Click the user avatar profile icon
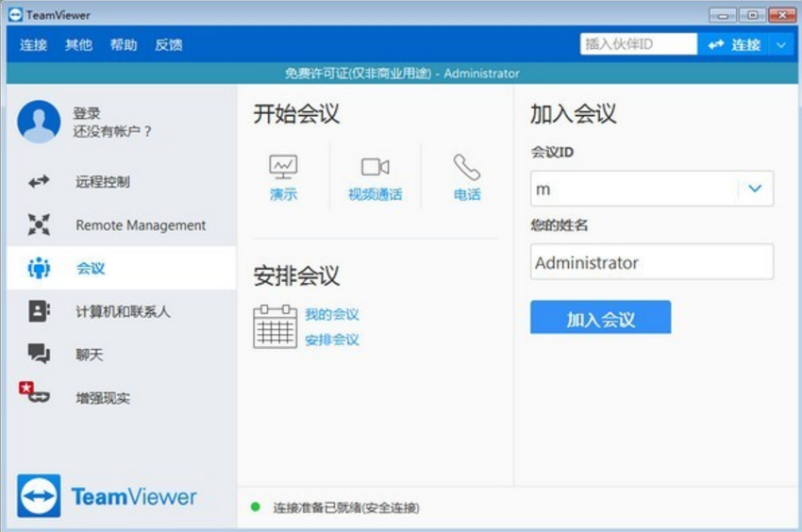Viewport: 802px width, 532px height. pyautogui.click(x=39, y=122)
